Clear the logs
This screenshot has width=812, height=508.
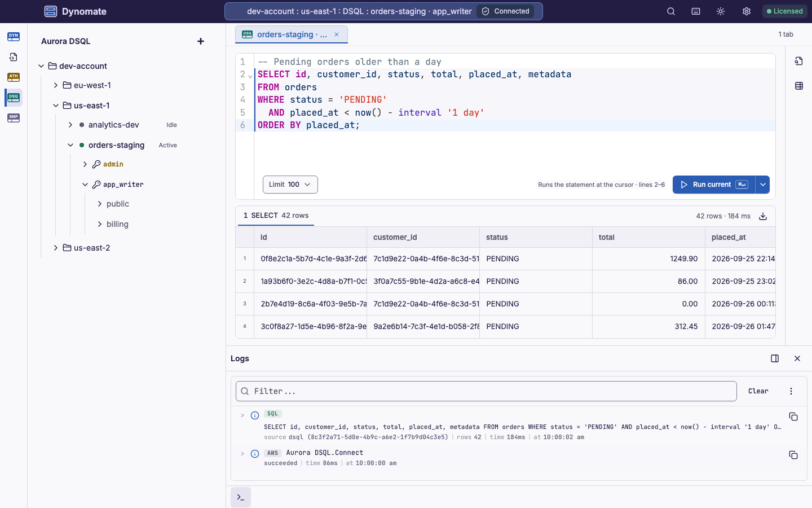(x=758, y=391)
